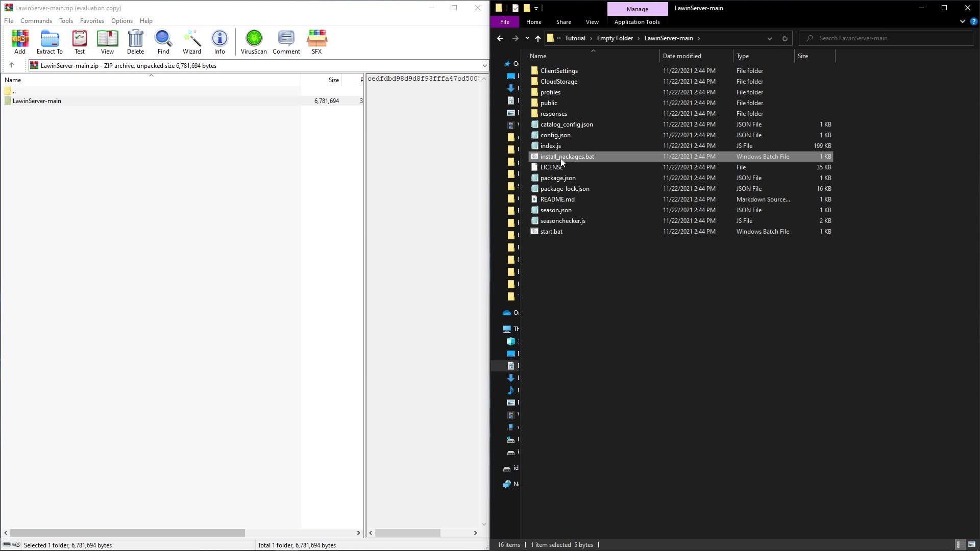Screen dimensions: 980x551
Task: Show archive Info in WinRAR
Action: tap(219, 42)
